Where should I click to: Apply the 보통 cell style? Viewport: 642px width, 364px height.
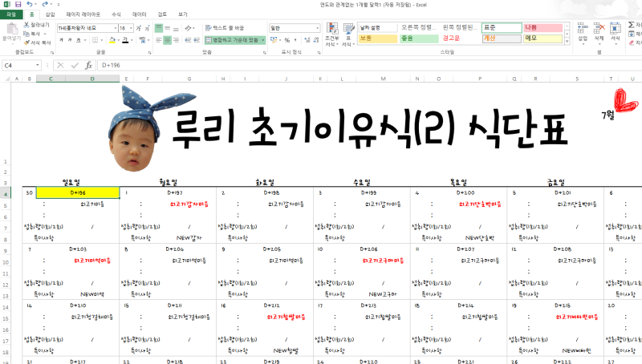point(378,38)
